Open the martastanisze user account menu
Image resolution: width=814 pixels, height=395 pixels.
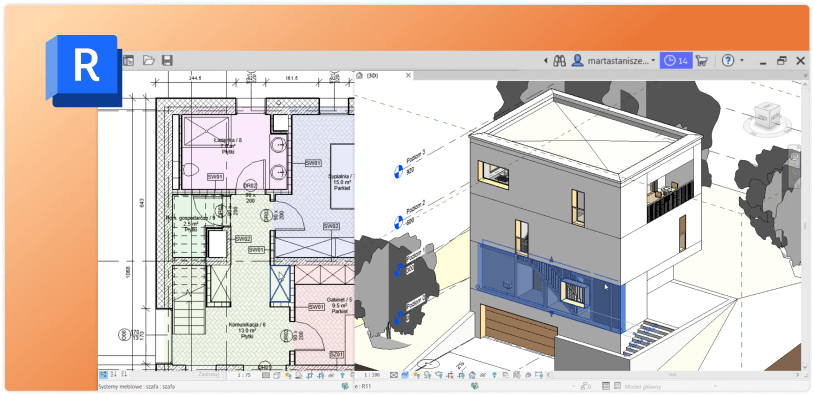point(613,61)
